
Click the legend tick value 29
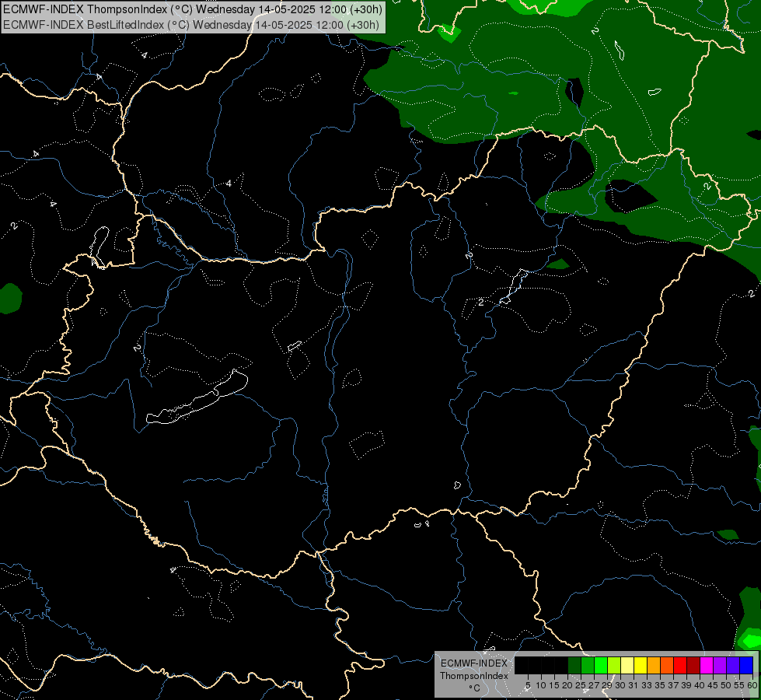(607, 685)
